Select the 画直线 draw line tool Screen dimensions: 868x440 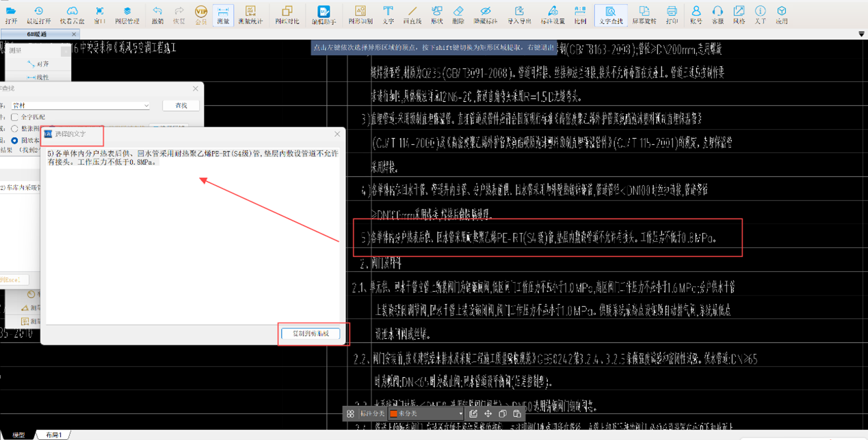[x=412, y=14]
